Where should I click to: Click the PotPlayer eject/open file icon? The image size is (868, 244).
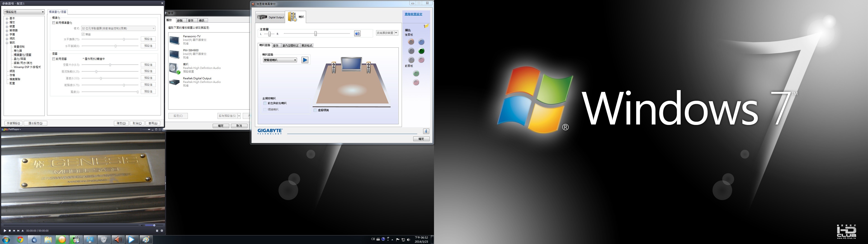coord(23,230)
